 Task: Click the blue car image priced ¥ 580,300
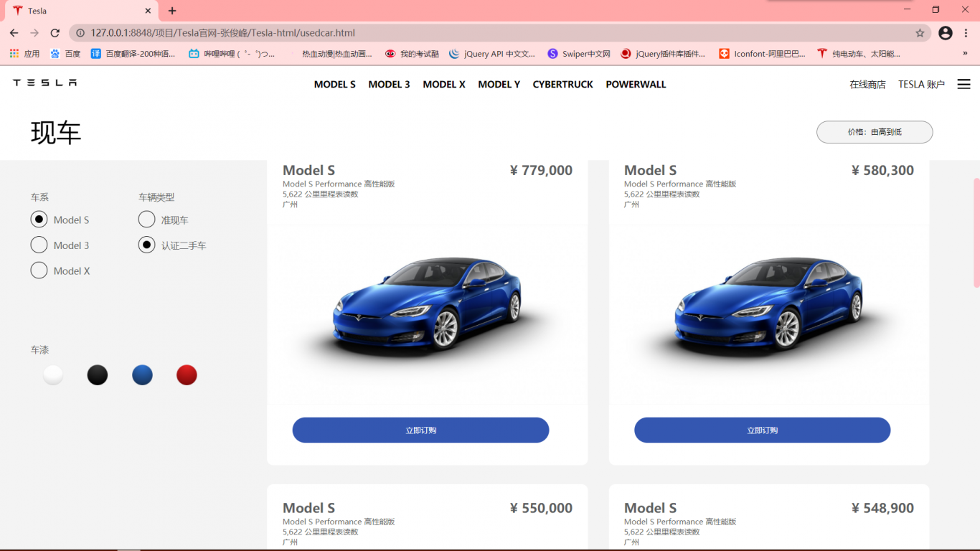pos(769,314)
